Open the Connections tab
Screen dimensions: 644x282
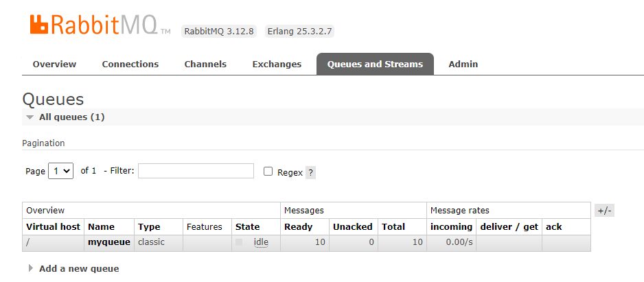click(x=130, y=64)
